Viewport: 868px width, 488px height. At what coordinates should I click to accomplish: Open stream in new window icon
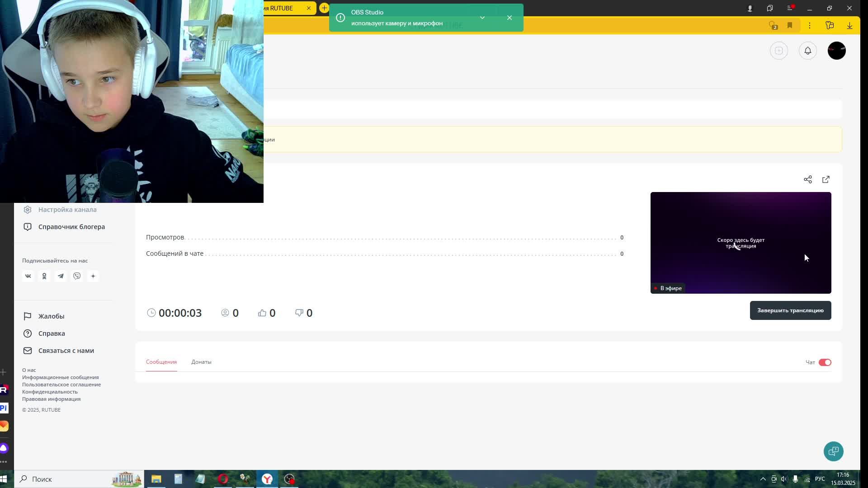click(x=826, y=179)
